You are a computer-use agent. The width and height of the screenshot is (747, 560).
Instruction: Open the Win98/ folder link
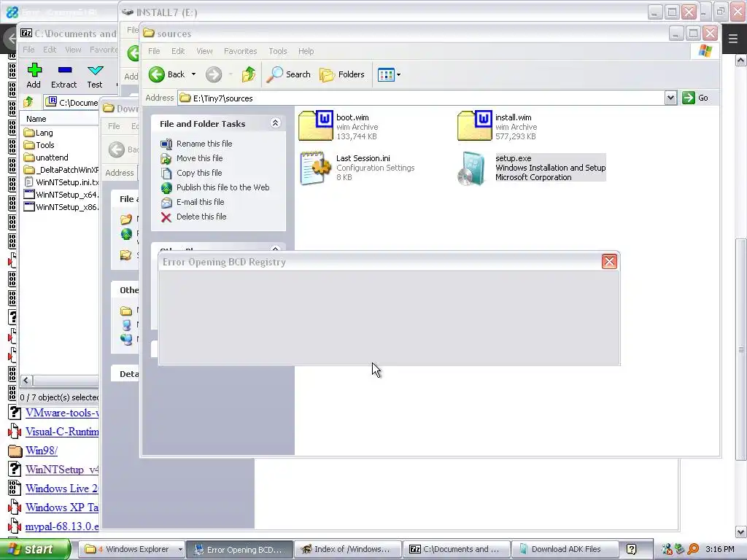pyautogui.click(x=42, y=451)
